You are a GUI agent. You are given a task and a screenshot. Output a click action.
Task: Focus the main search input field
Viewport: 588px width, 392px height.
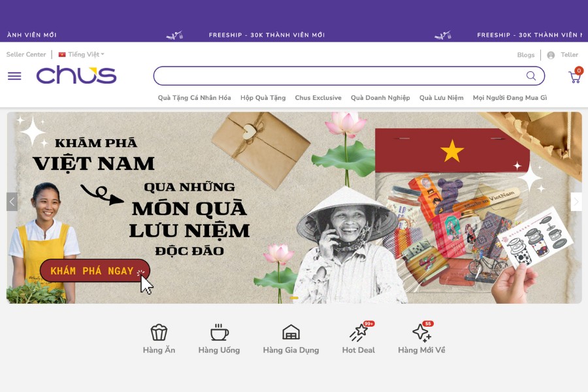coord(339,76)
